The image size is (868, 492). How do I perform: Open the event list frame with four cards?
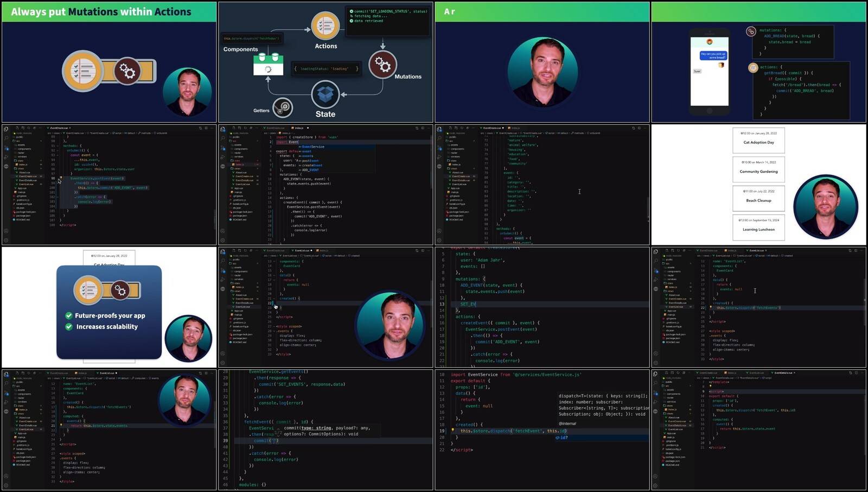click(759, 185)
